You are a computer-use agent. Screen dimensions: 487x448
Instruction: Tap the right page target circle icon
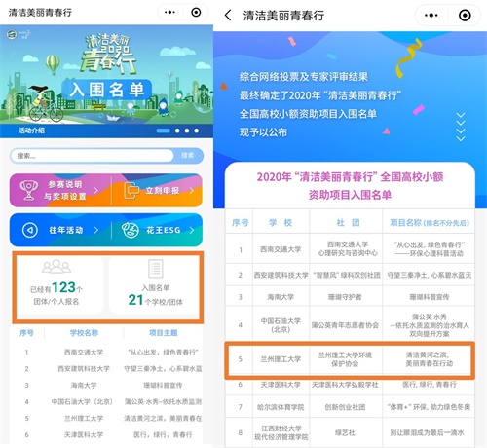(465, 16)
